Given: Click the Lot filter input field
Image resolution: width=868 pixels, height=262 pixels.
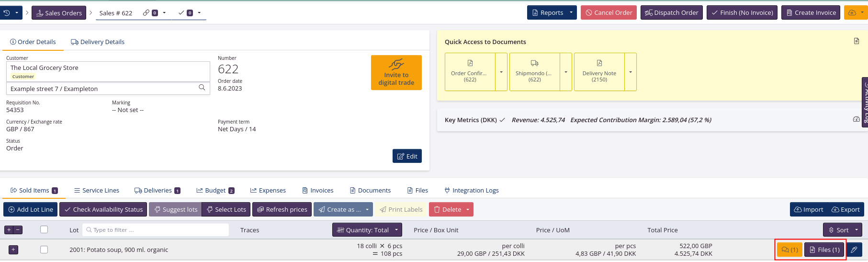Looking at the screenshot, I should 156,230.
